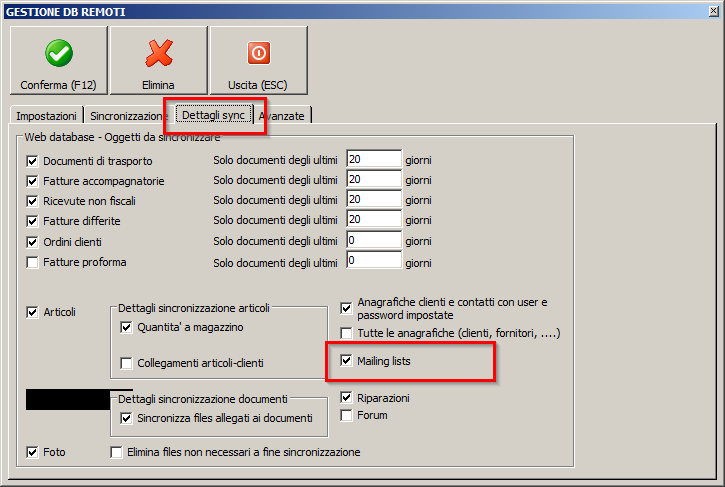Uncheck the Foto checkbox
Screen dimensions: 725x487
tap(32, 452)
